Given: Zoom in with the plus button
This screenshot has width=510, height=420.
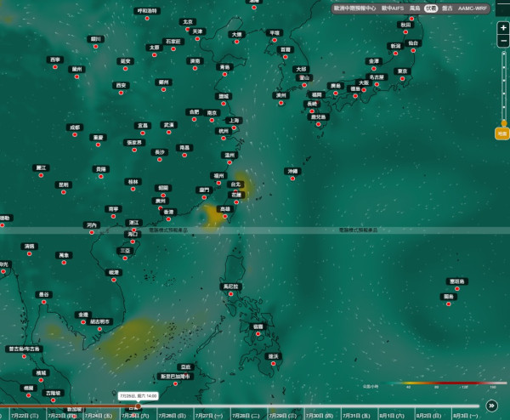Looking at the screenshot, I should coord(503,28).
